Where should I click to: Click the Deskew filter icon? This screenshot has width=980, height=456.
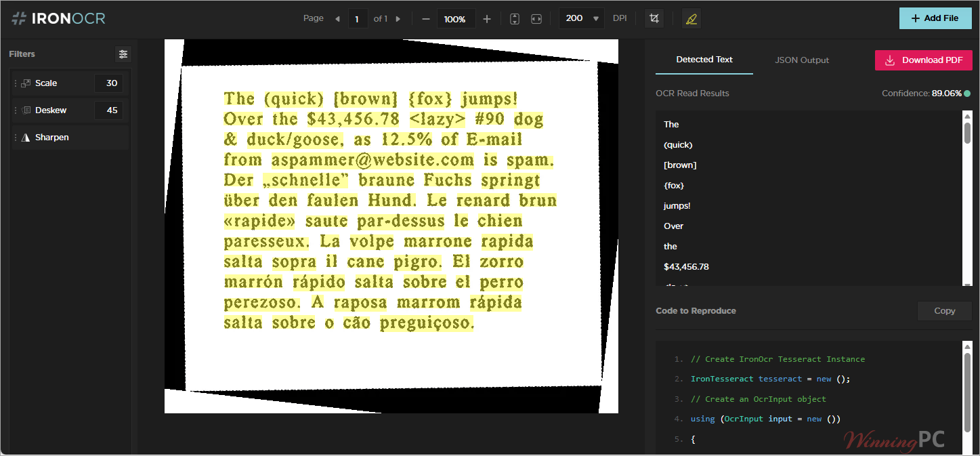coord(26,110)
